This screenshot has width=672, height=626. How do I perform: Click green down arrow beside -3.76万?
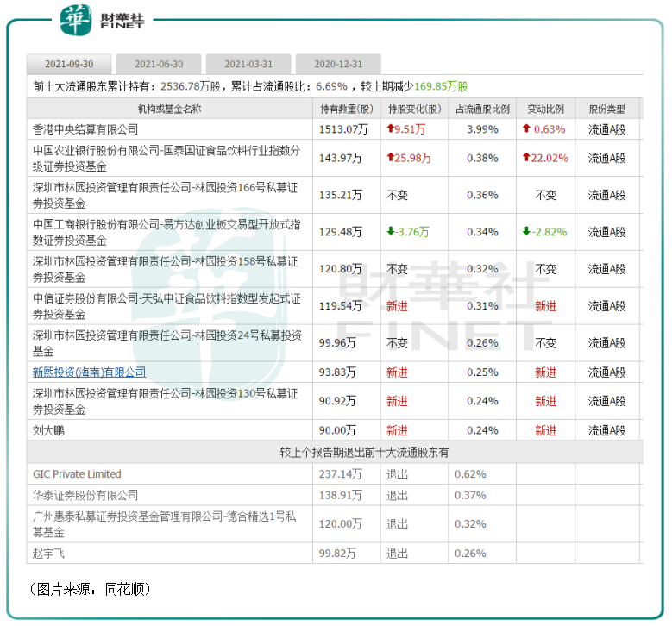[x=390, y=231]
